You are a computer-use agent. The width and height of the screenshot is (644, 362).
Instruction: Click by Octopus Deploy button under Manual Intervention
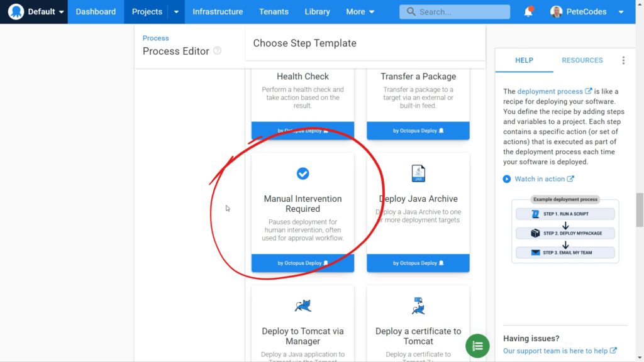(x=303, y=263)
